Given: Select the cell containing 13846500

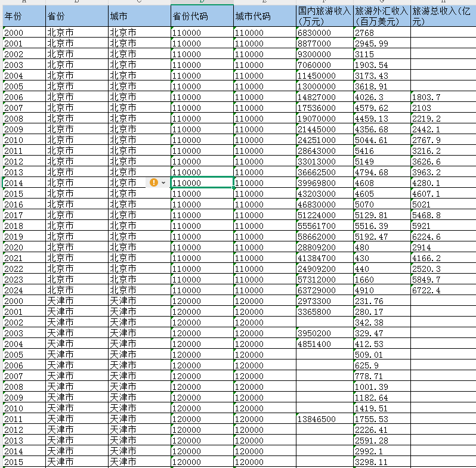Looking at the screenshot, I should 324,419.
